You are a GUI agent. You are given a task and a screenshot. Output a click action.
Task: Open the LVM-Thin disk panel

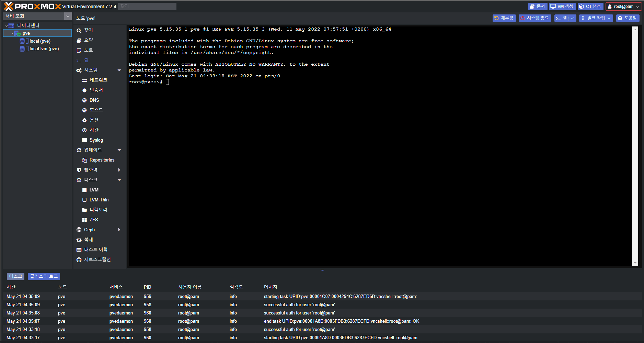(x=99, y=200)
